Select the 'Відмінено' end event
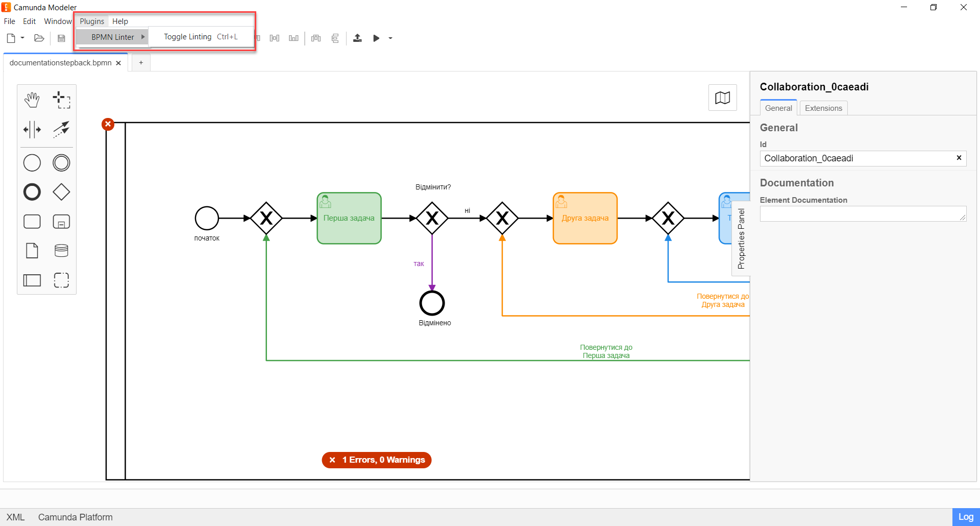This screenshot has height=526, width=980. pyautogui.click(x=432, y=303)
